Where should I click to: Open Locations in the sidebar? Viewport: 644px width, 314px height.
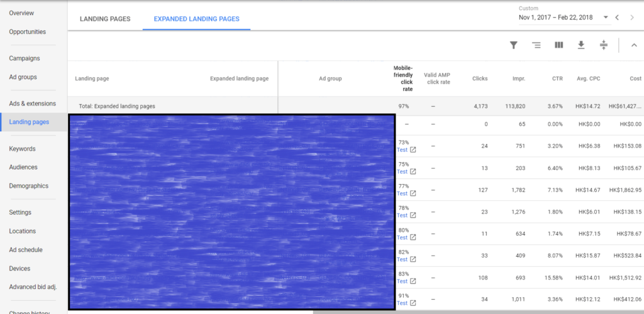coord(23,231)
